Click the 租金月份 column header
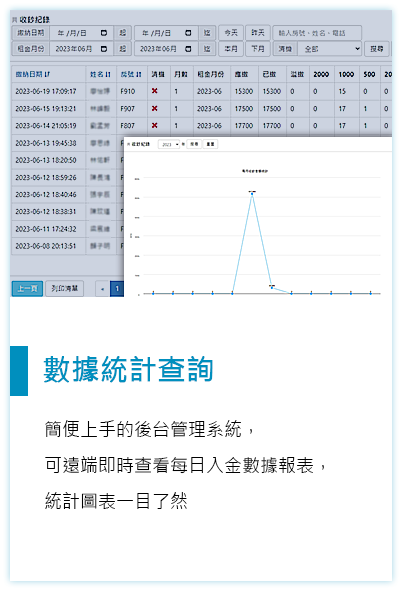Image resolution: width=402 pixels, height=591 pixels. click(211, 75)
